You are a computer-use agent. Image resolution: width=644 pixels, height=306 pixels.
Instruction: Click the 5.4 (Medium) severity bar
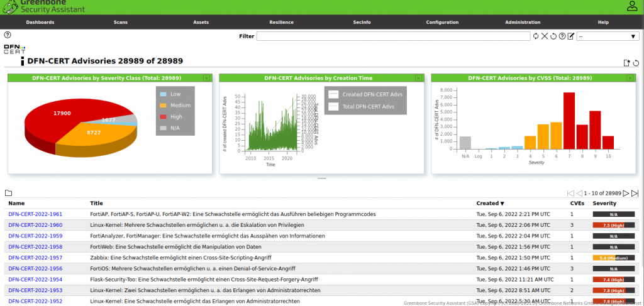[x=614, y=258]
